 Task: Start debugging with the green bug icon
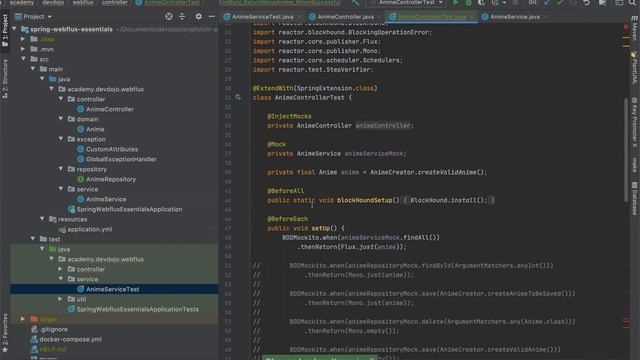pyautogui.click(x=468, y=3)
